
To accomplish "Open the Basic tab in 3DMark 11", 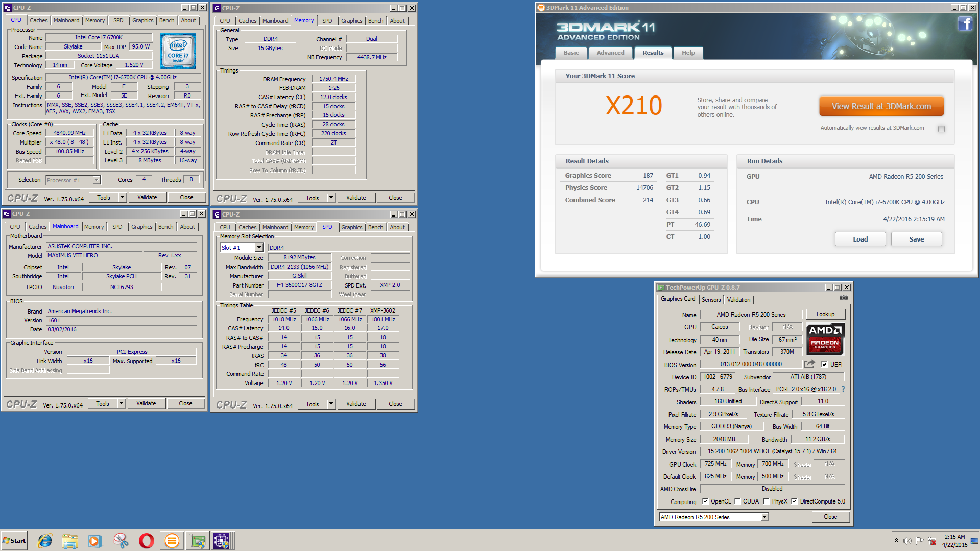I will point(571,53).
